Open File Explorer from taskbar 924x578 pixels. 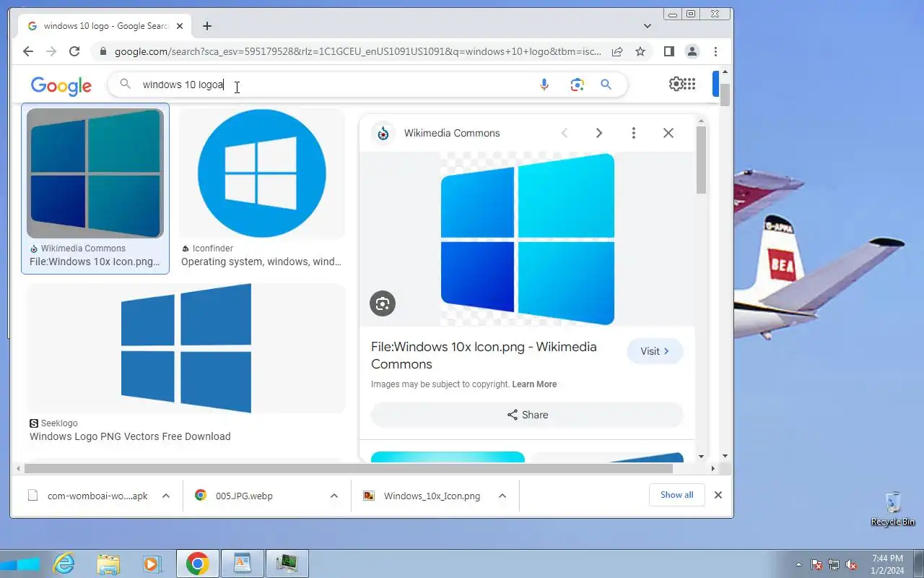(108, 564)
